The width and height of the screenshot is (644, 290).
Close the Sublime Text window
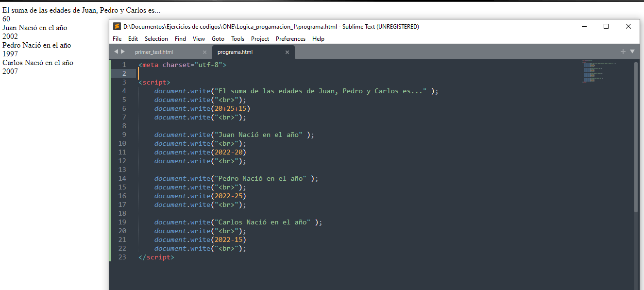(628, 27)
